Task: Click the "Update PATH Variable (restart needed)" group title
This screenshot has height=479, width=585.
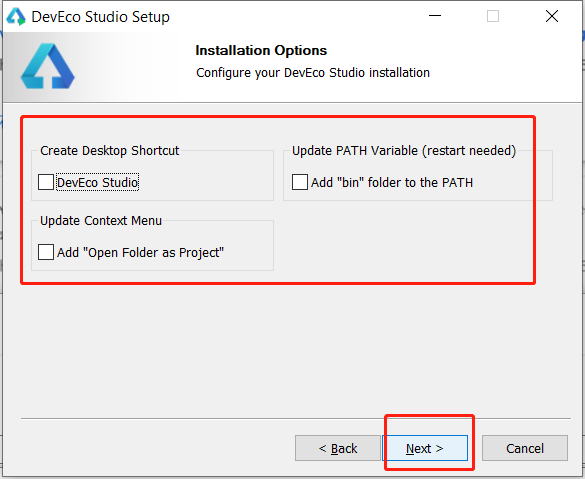Action: [x=404, y=150]
